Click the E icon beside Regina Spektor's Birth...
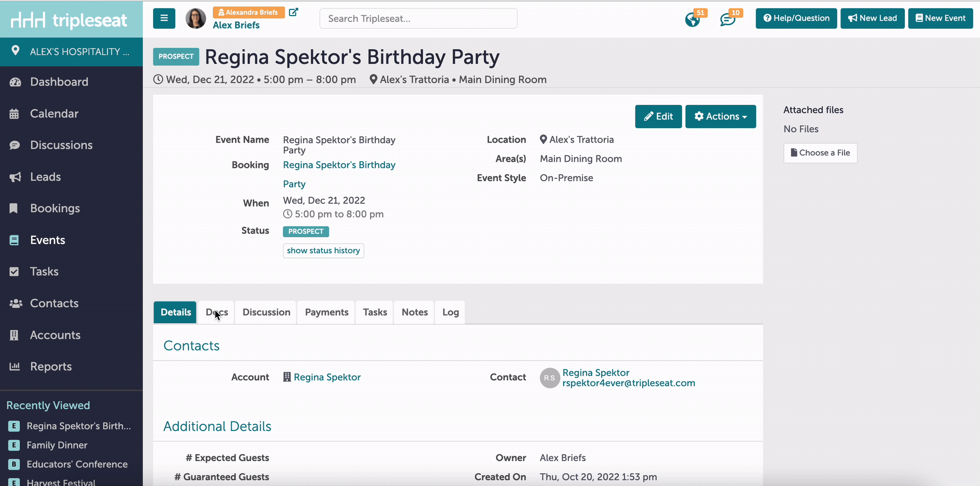 [14, 426]
